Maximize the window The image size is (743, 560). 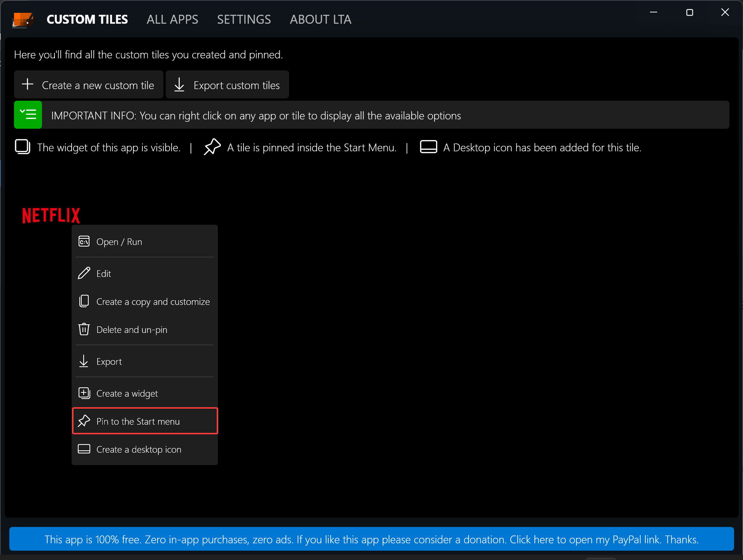point(689,12)
